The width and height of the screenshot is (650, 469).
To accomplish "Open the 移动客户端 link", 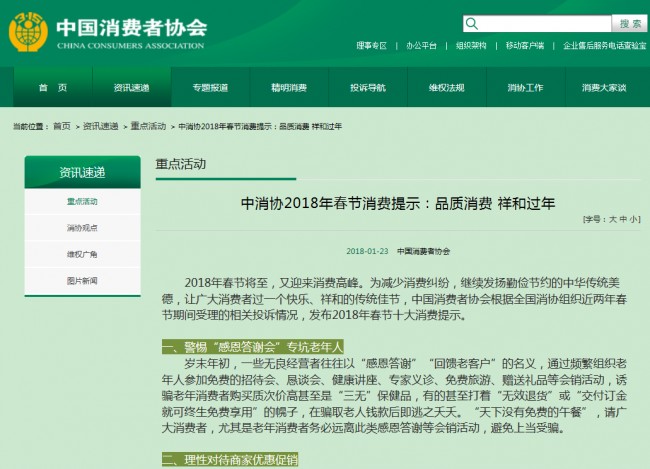I will 524,46.
